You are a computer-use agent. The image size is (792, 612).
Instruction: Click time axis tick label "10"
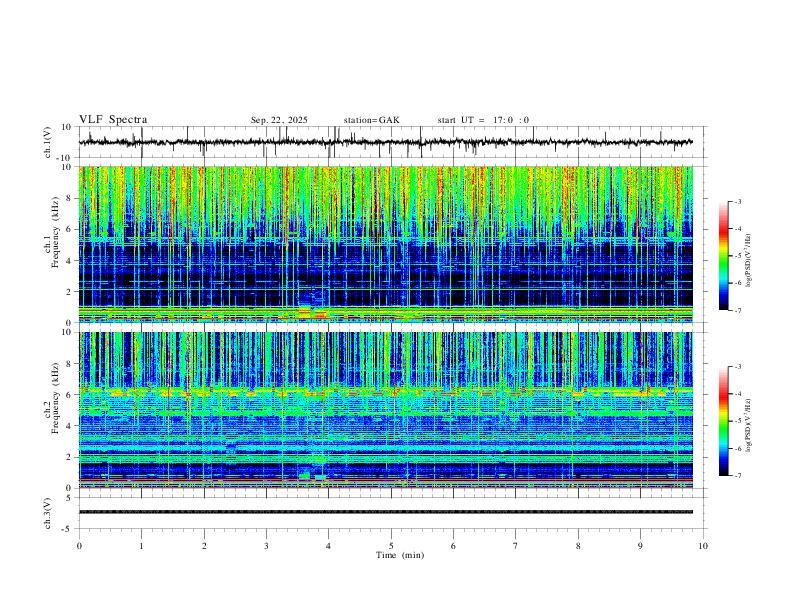703,546
